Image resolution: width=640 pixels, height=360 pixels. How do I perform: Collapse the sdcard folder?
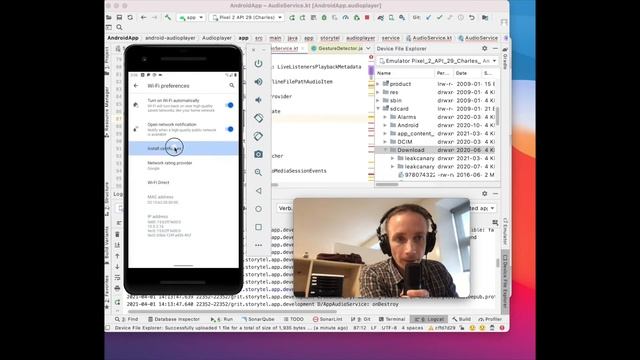(x=378, y=109)
